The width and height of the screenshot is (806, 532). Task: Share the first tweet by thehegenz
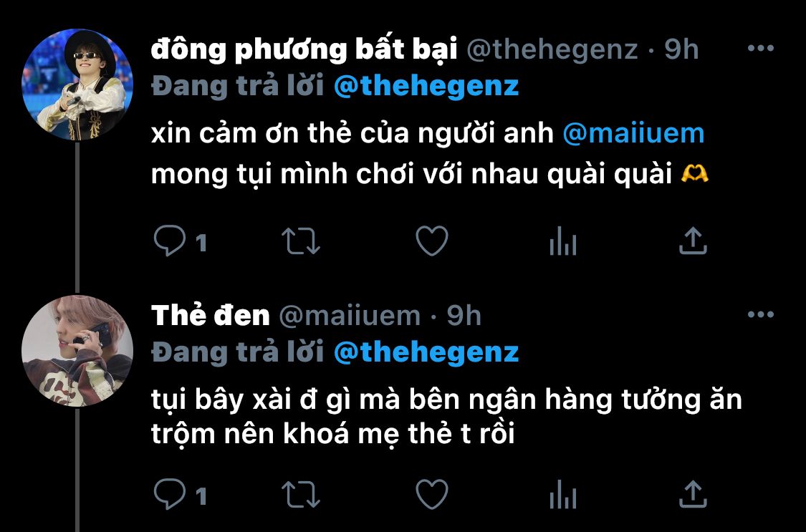[x=693, y=241]
